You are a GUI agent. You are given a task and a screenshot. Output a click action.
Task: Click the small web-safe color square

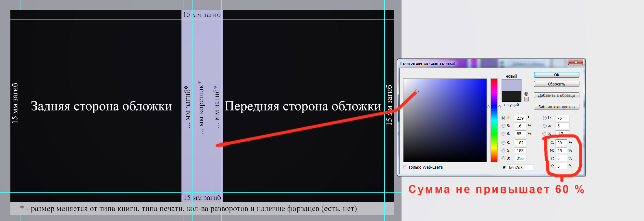click(x=526, y=99)
